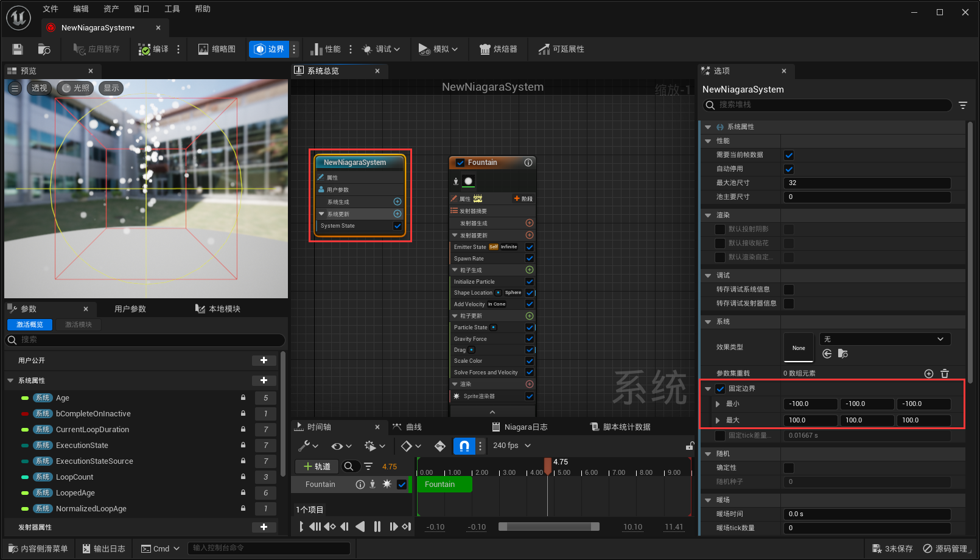Click the 轨道 add track button

coord(317,466)
